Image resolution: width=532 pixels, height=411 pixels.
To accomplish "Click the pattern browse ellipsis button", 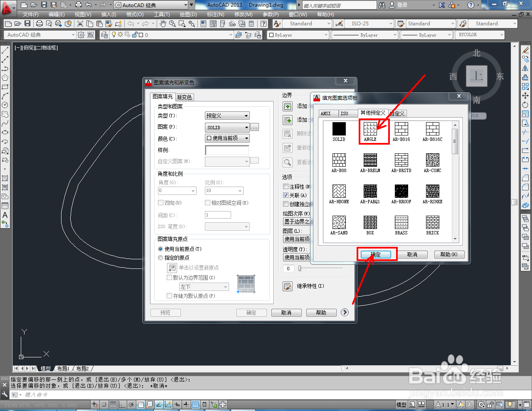I will pos(255,127).
